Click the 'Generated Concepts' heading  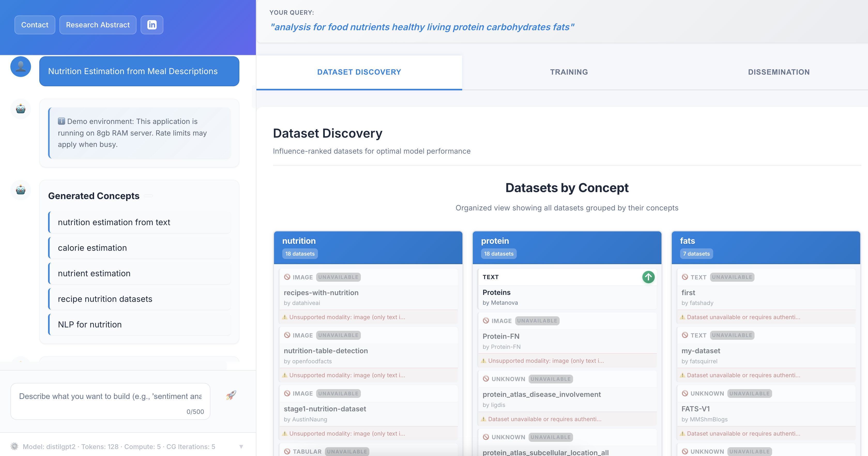94,196
